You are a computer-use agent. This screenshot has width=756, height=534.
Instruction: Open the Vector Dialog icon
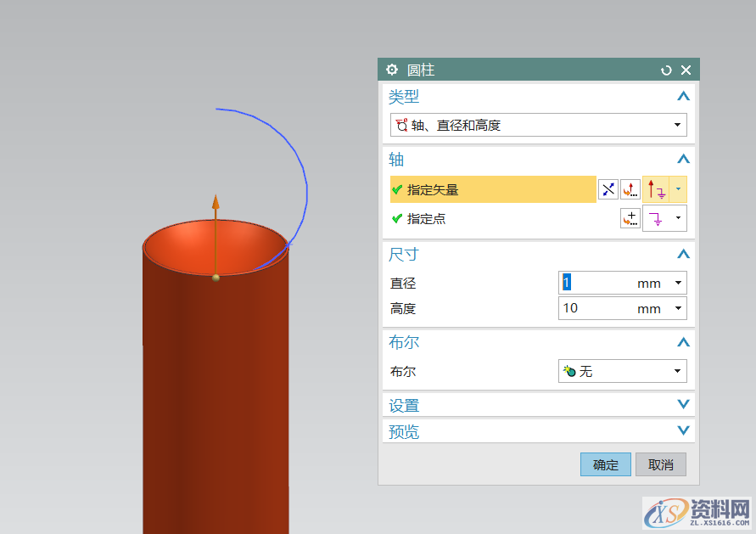coord(630,189)
